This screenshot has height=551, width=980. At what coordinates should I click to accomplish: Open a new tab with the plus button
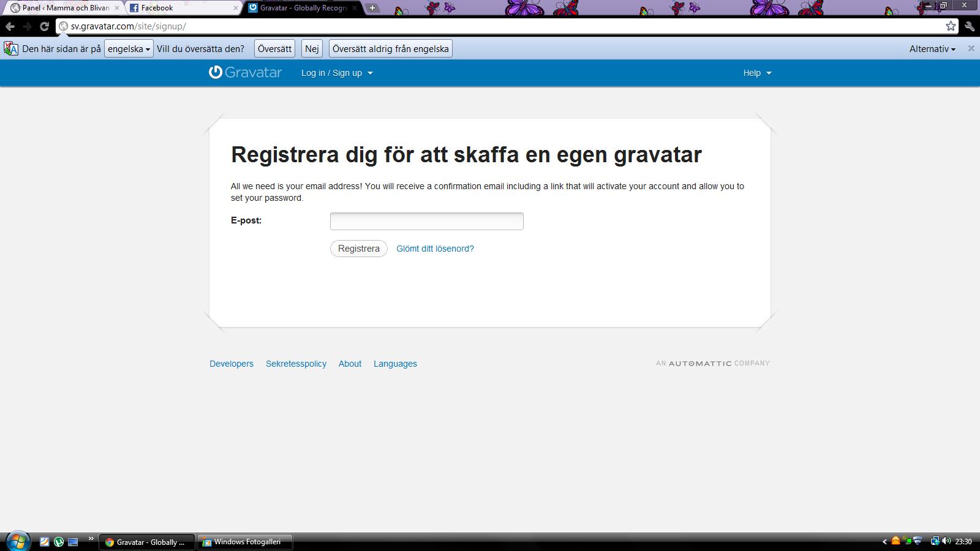[372, 8]
